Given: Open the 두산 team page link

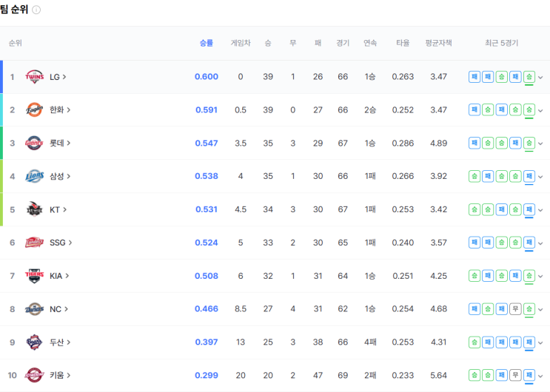Looking at the screenshot, I should 60,342.
